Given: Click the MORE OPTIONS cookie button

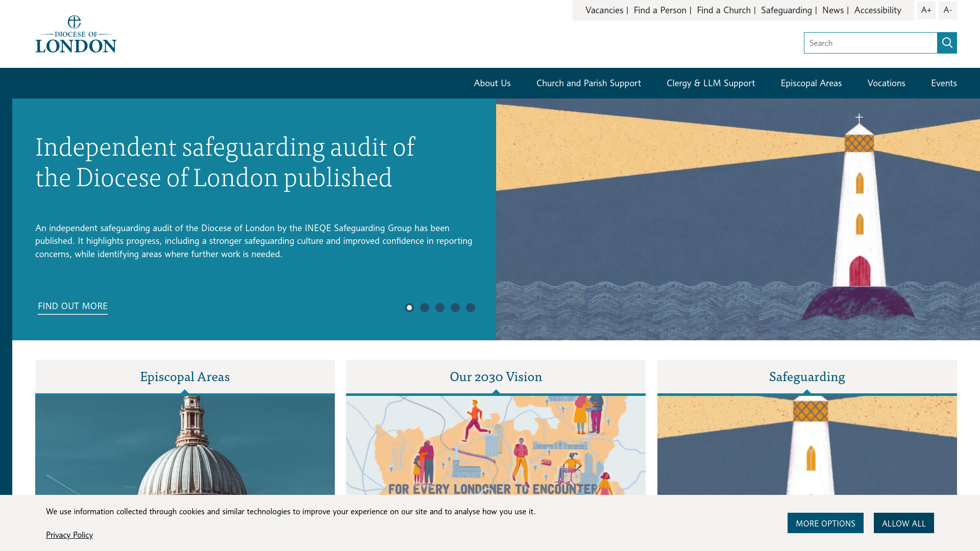Looking at the screenshot, I should coord(825,523).
